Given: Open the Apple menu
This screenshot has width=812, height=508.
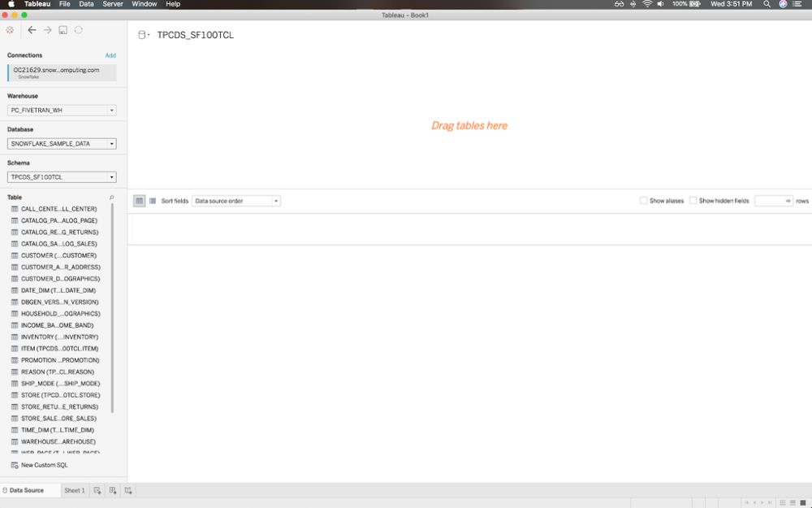Looking at the screenshot, I should tap(11, 4).
